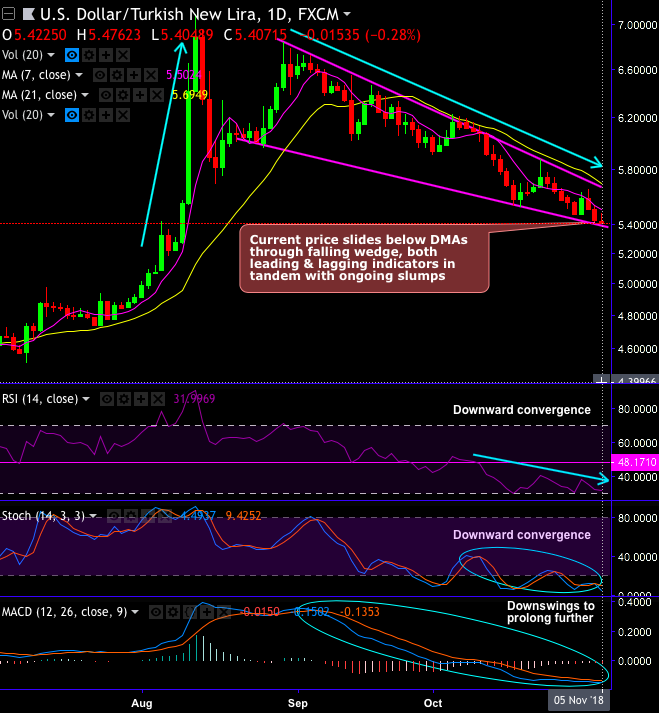The width and height of the screenshot is (659, 713).
Task: Click the RSI value 31.9969
Action: 195,399
